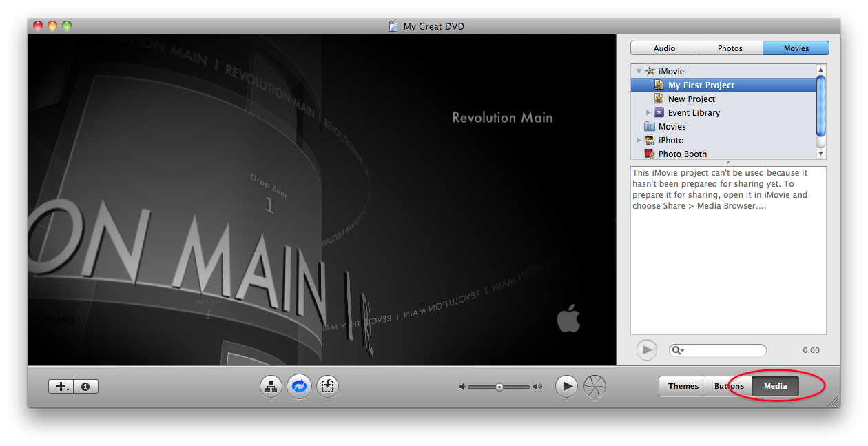Select My First Project

click(723, 85)
